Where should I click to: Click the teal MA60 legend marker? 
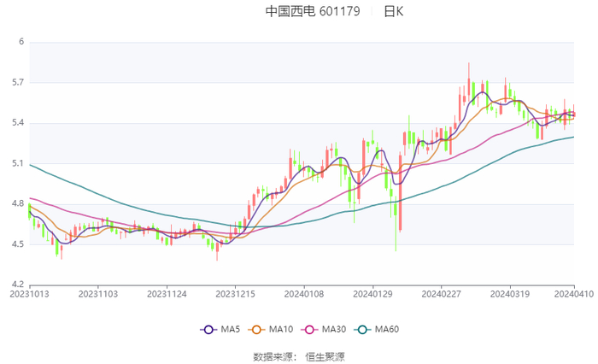coord(365,330)
